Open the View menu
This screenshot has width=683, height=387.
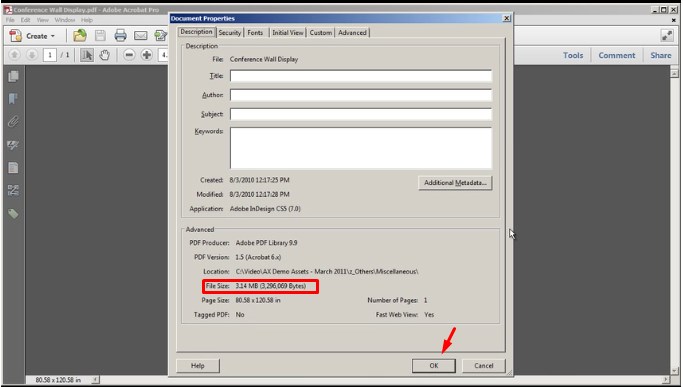43,20
